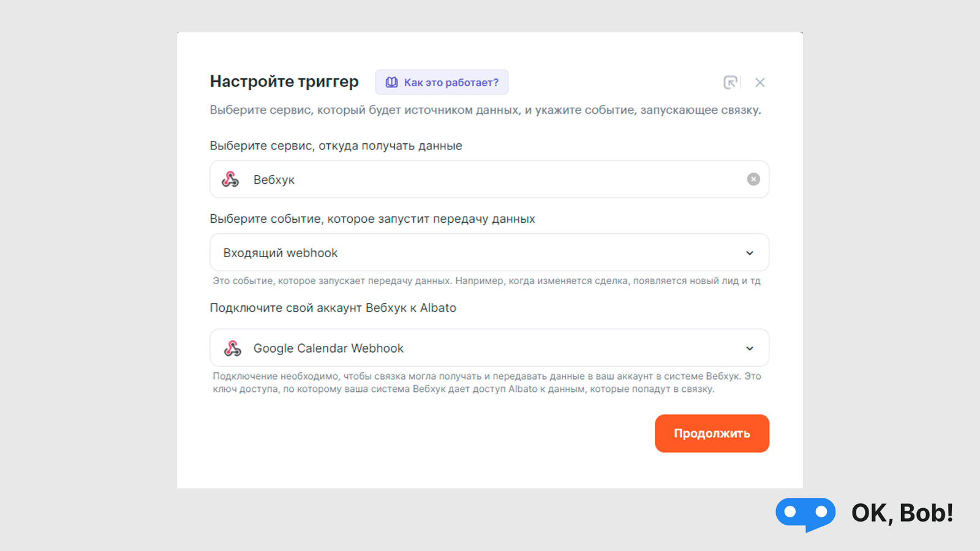Click the Google Calendar Webhook field label
980x551 pixels.
(328, 348)
